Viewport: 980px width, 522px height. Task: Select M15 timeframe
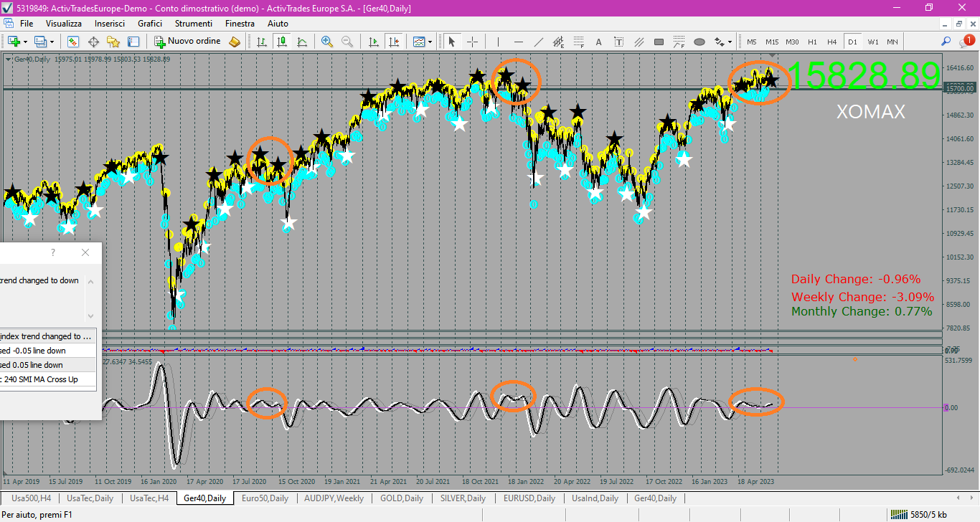(772, 42)
